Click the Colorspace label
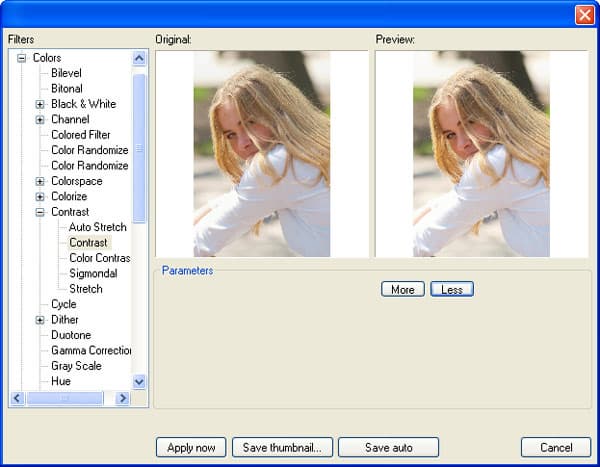 tap(77, 181)
